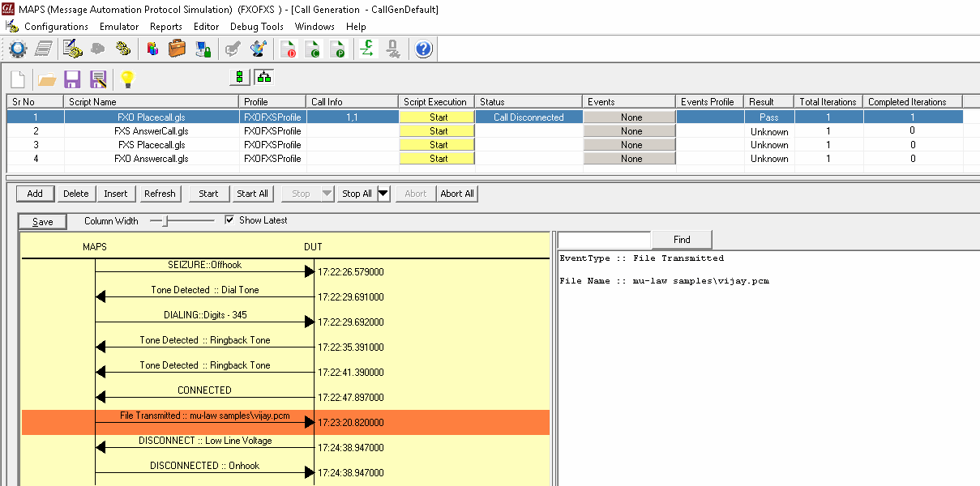The width and height of the screenshot is (980, 486).
Task: Start the FXS AnswerCall.gls script
Action: pos(439,131)
